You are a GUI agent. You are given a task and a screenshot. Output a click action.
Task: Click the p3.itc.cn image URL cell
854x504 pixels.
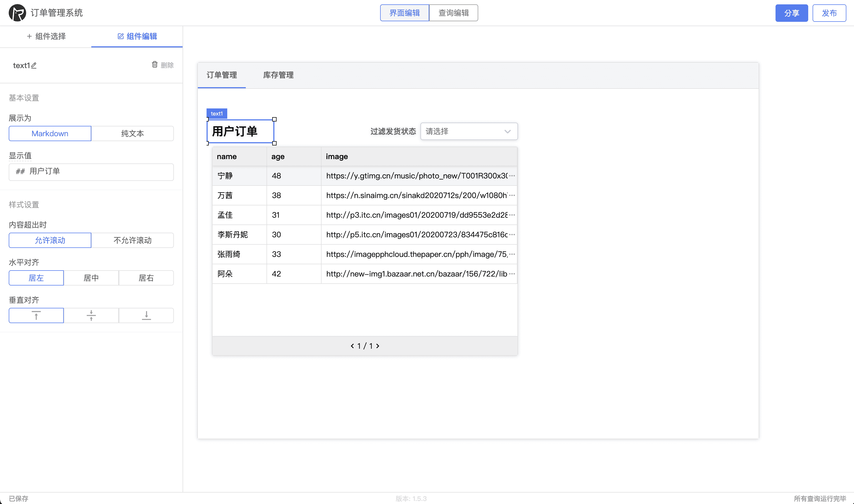[x=419, y=215]
